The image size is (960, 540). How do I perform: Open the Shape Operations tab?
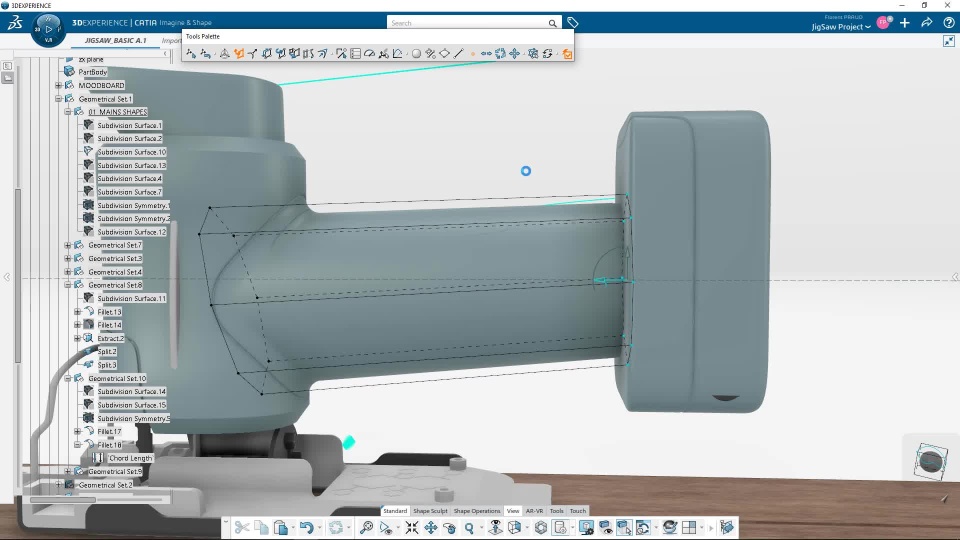point(477,511)
